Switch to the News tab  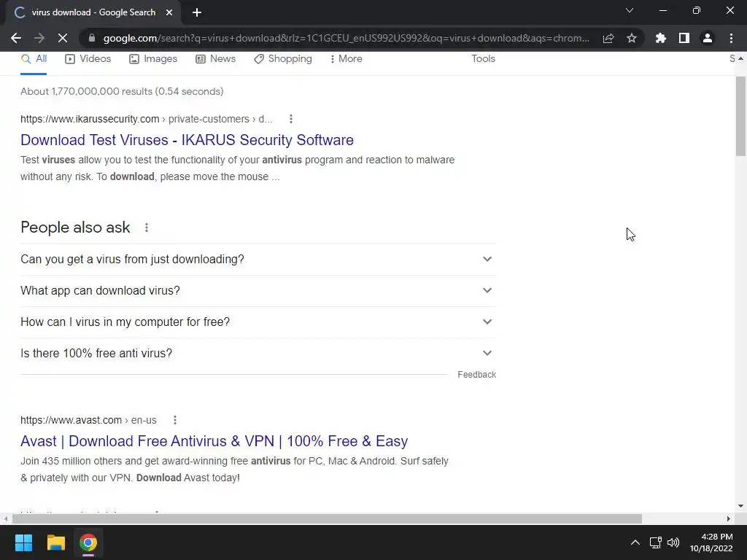point(216,58)
